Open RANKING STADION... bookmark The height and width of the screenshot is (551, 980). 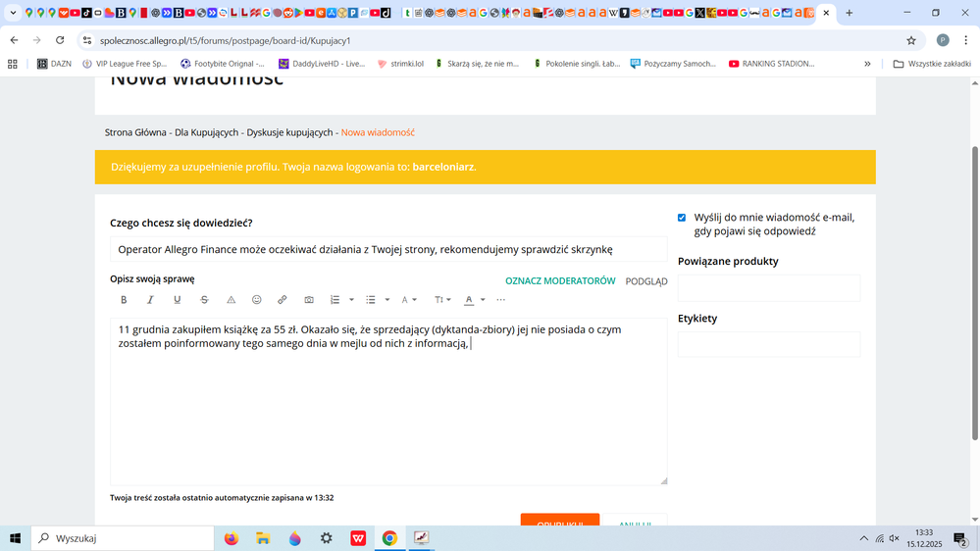(772, 64)
